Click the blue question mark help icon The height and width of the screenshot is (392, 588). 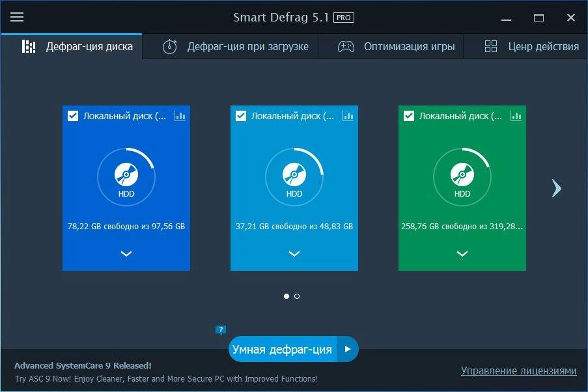point(221,329)
